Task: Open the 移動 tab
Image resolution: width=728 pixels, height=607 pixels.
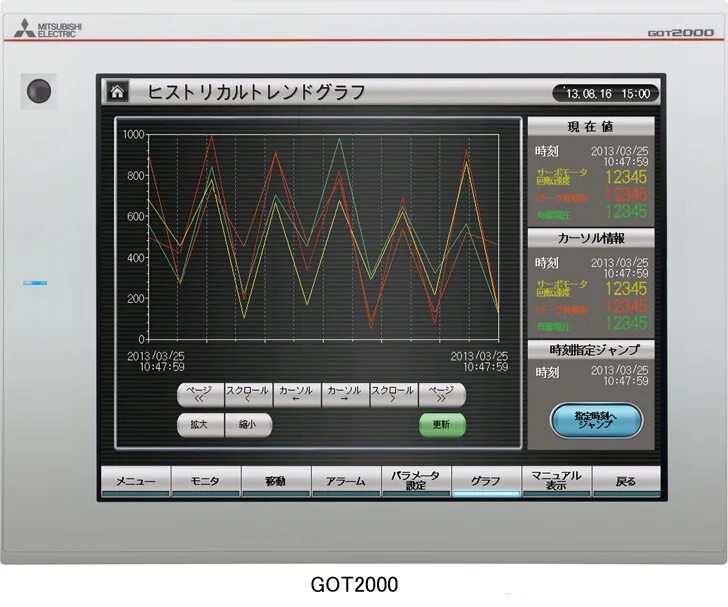Action: click(276, 482)
